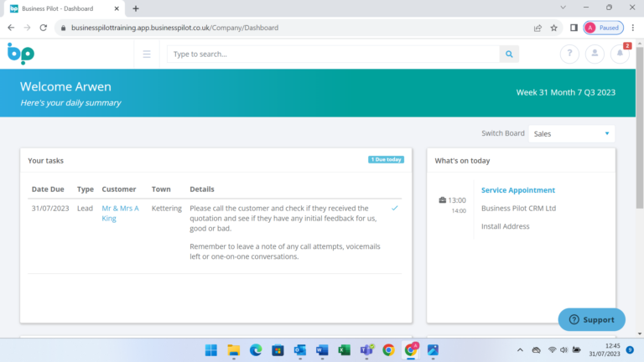
Task: Open Microsoft Teams from taskbar
Action: coord(366,350)
